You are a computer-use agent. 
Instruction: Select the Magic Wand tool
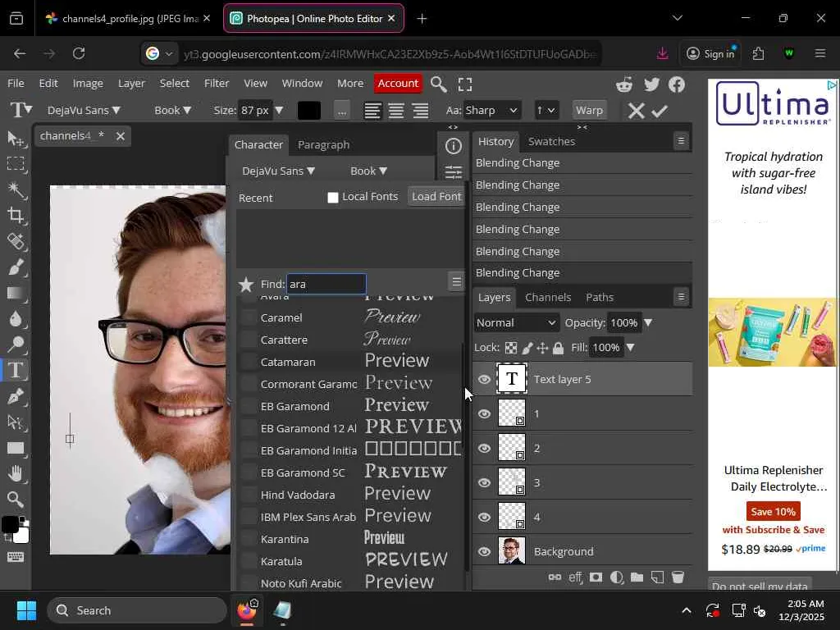[16, 189]
